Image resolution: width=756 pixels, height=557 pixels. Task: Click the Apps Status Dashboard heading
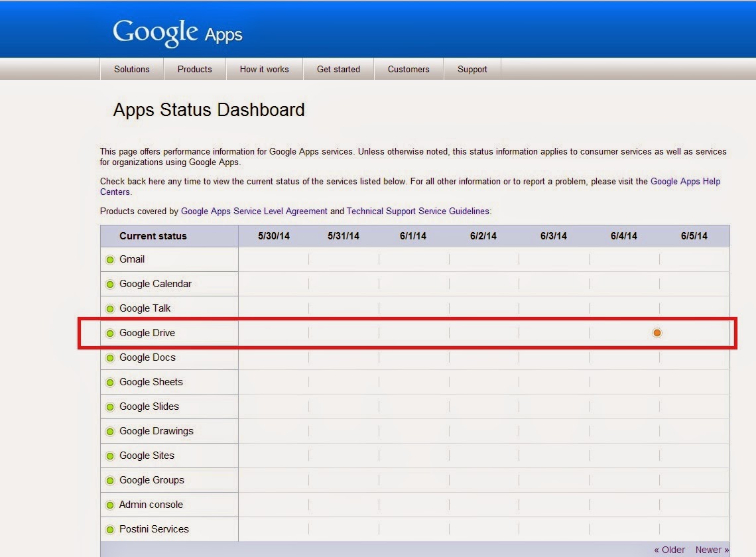pyautogui.click(x=209, y=110)
